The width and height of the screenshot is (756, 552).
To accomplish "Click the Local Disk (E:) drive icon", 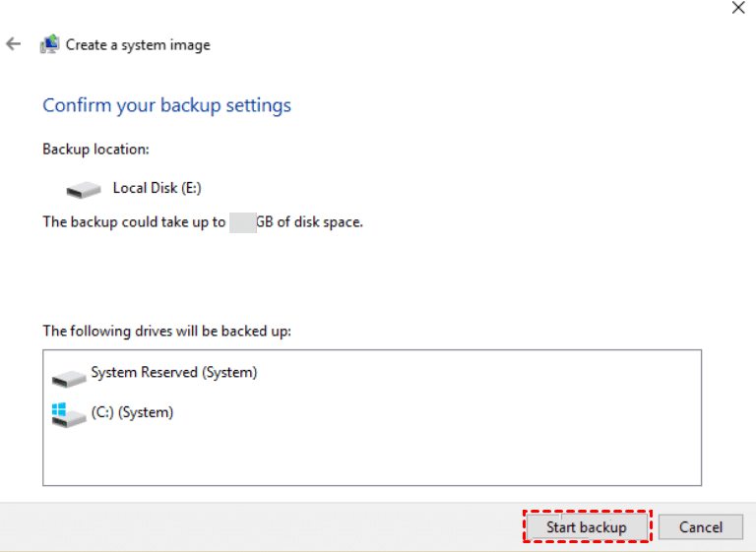I will (x=84, y=189).
